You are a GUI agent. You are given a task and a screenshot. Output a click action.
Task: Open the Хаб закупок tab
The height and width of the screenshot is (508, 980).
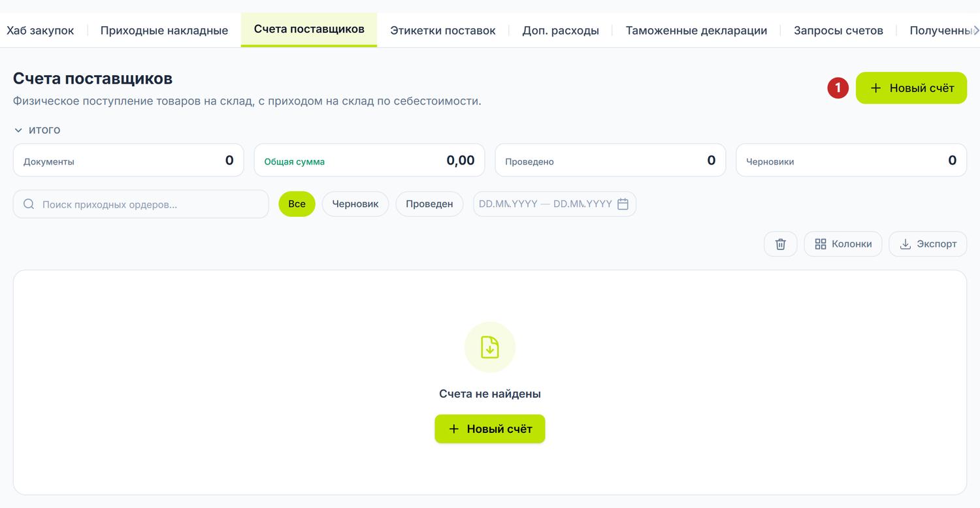pyautogui.click(x=41, y=30)
